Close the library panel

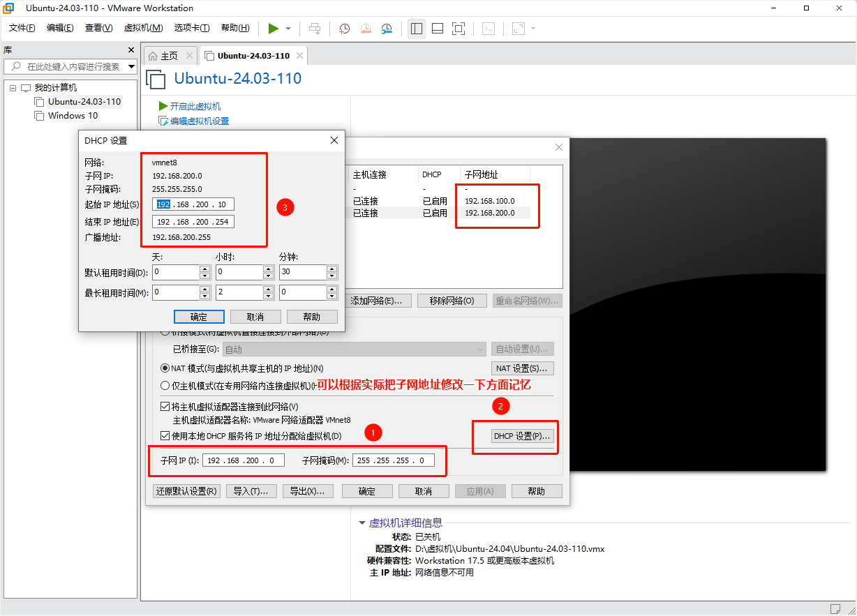[131, 50]
